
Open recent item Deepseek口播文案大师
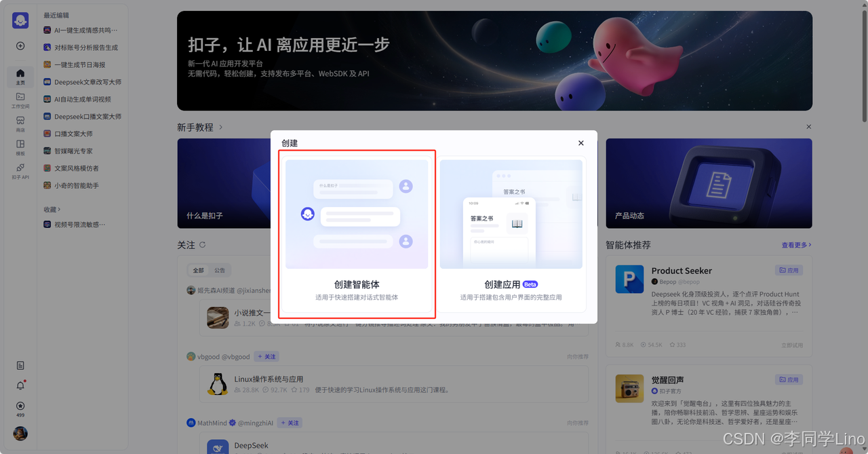(x=82, y=117)
